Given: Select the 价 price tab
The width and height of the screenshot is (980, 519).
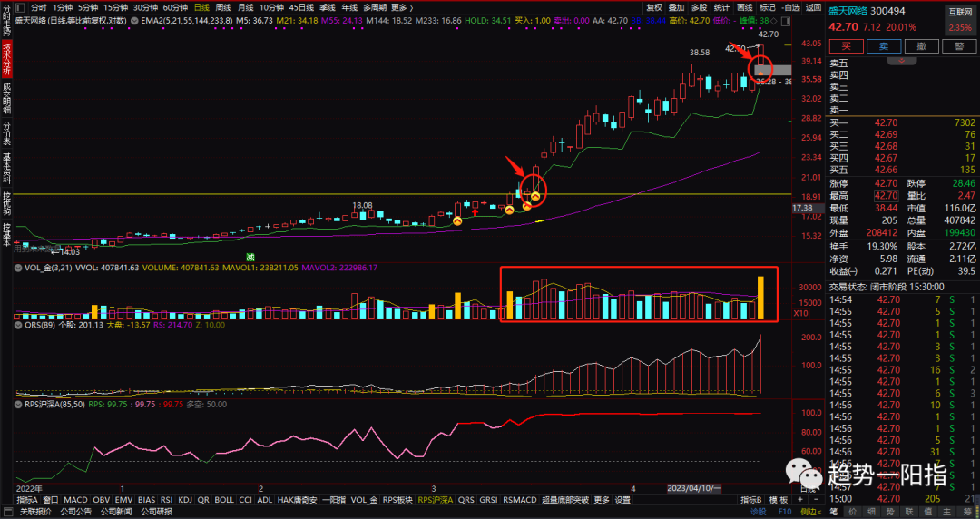Looking at the screenshot, I should pos(852,512).
